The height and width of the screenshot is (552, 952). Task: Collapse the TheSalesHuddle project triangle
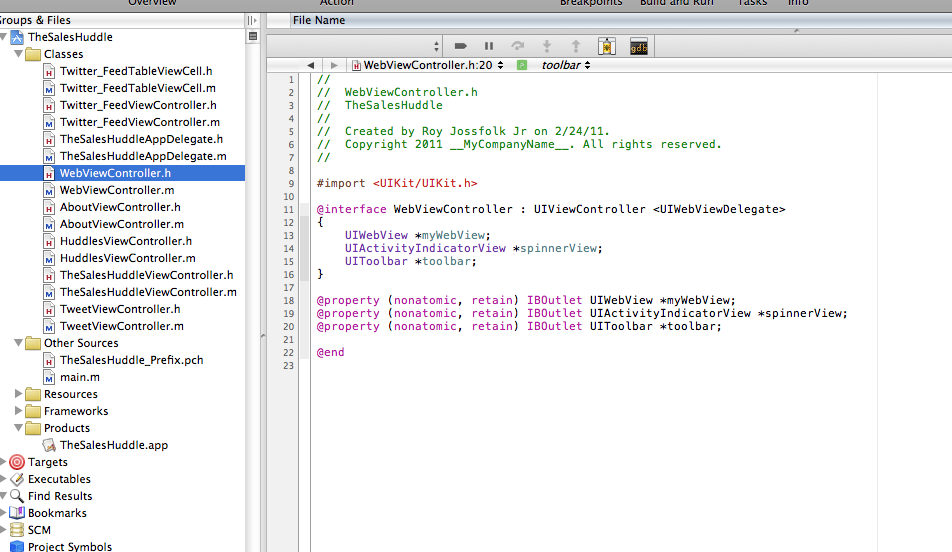point(4,37)
